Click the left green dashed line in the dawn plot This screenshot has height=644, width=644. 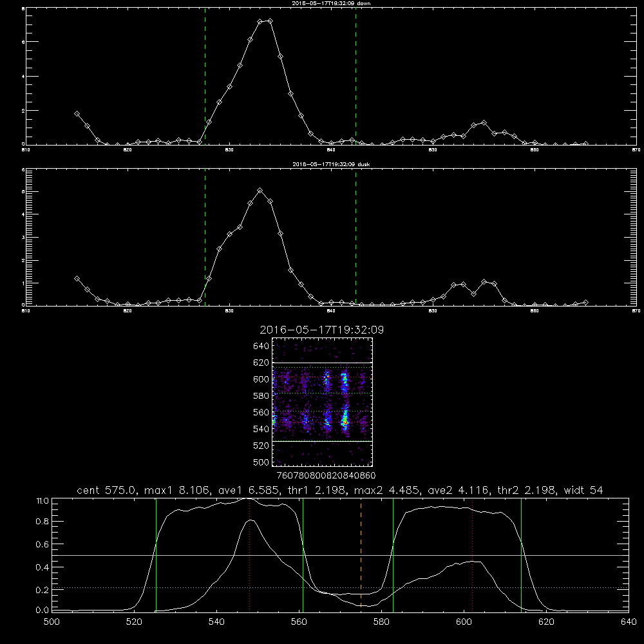205,77
